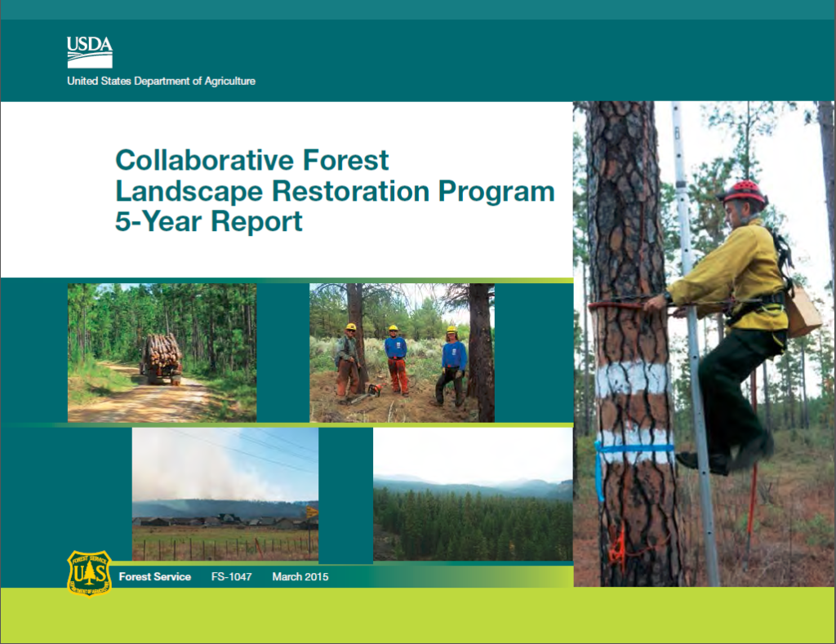Click the '5-Year Report' title line

[x=209, y=221]
